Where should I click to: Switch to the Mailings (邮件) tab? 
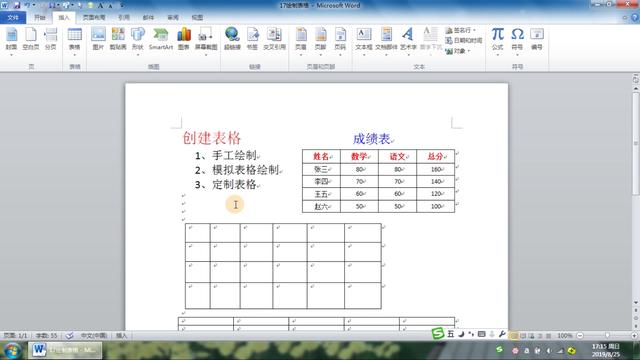click(148, 18)
